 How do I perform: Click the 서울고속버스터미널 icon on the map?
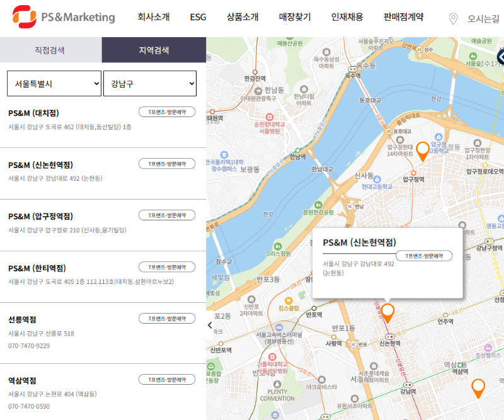point(278,327)
